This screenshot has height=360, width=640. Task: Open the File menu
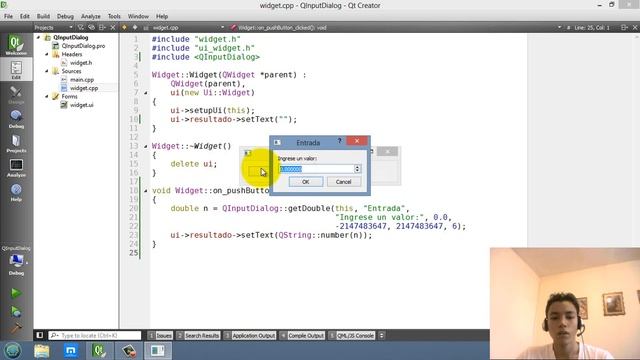(x=8, y=16)
